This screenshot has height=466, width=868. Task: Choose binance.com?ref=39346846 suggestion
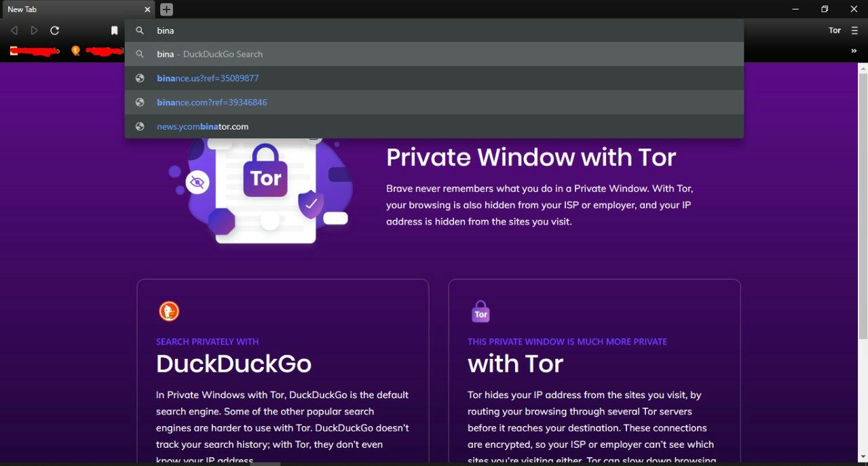pyautogui.click(x=434, y=102)
